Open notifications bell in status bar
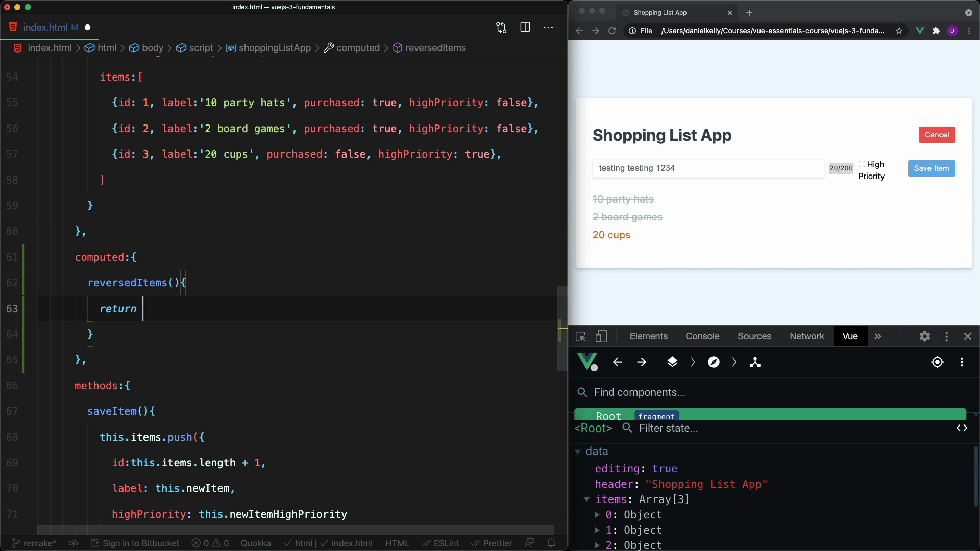 pos(551,543)
